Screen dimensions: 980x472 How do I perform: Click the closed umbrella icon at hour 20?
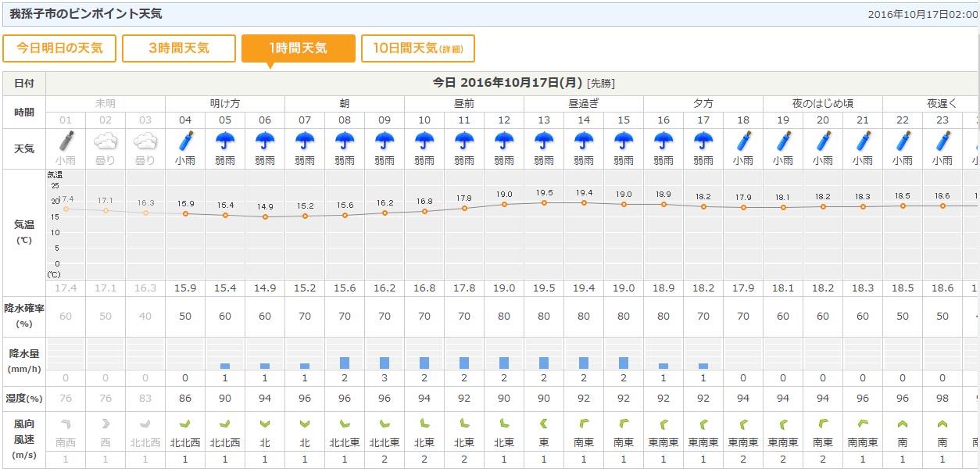823,141
